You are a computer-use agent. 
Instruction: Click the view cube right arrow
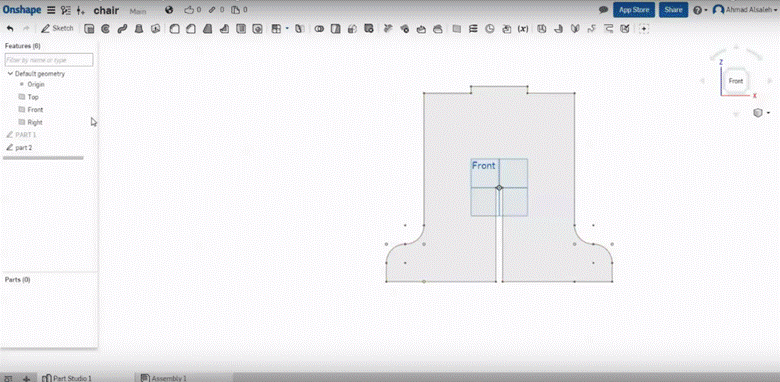click(x=770, y=81)
